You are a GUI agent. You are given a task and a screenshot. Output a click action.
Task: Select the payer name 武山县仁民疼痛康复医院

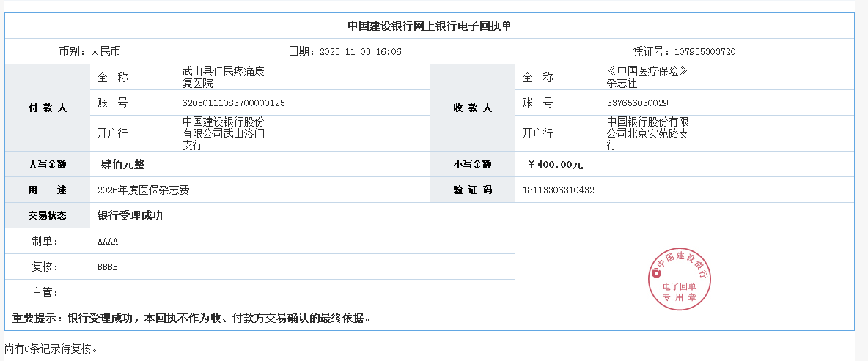pos(223,78)
